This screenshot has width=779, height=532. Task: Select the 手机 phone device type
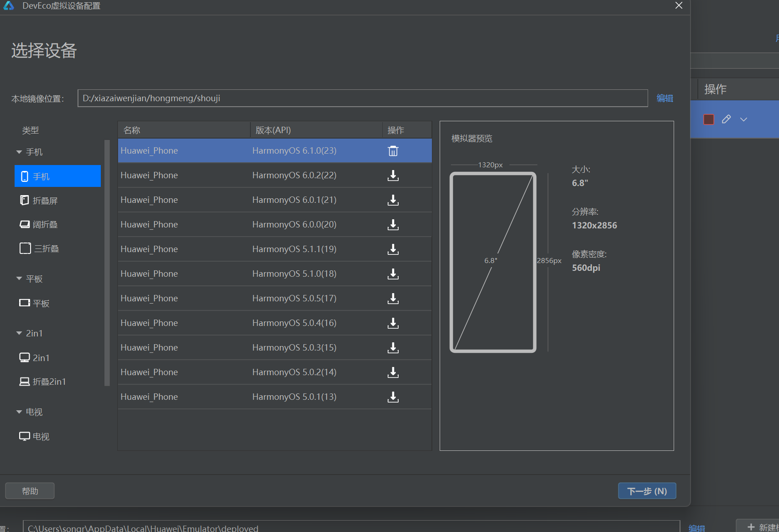57,176
